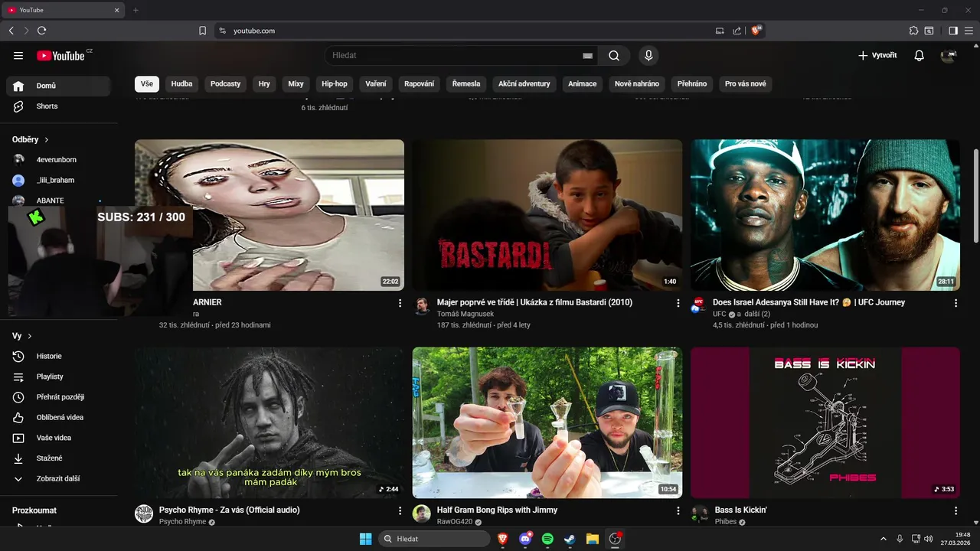Open options menu for Psycho Rhyme video
Screen dimensions: 980x551
click(400, 510)
